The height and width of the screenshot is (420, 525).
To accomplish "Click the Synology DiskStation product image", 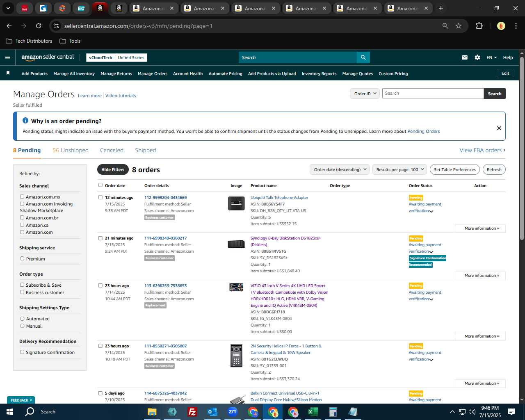I will pyautogui.click(x=236, y=244).
